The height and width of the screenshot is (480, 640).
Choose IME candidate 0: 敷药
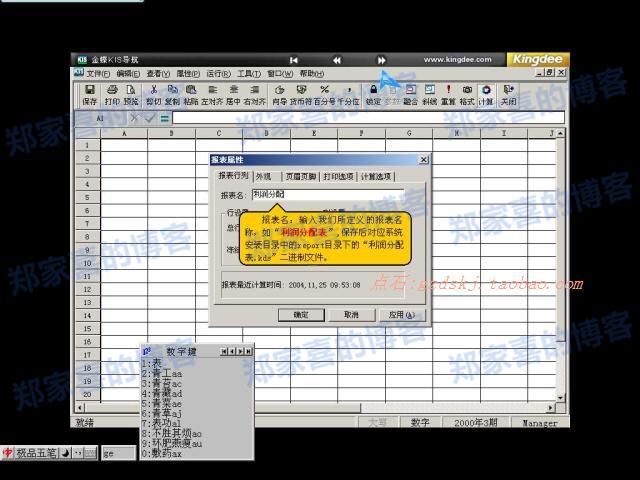point(162,453)
